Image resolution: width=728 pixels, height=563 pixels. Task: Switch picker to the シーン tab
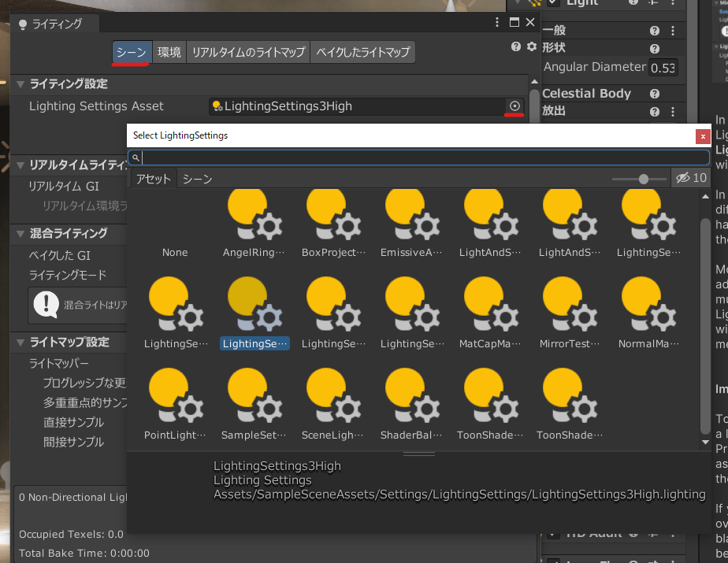point(197,179)
